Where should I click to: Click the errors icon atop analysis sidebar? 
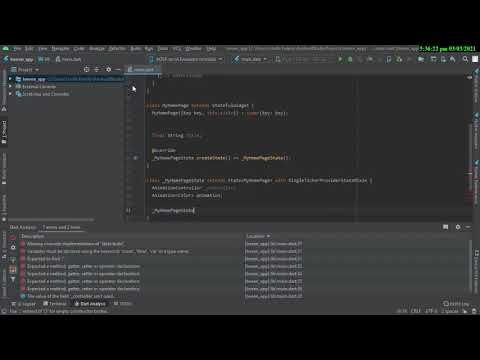click(x=13, y=237)
